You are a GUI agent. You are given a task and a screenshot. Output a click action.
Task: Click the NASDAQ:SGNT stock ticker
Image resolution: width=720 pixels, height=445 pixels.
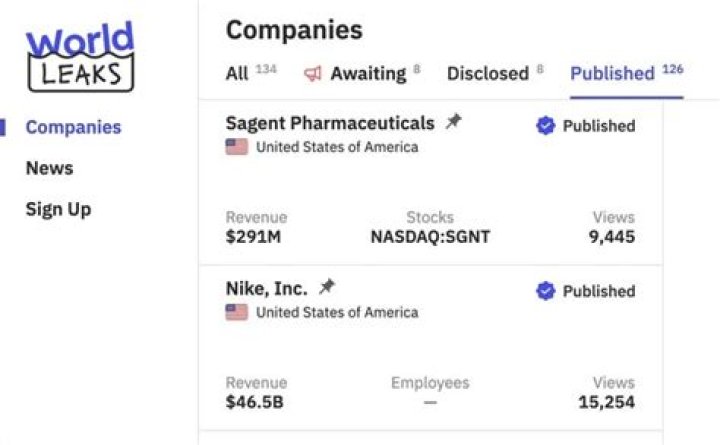pyautogui.click(x=430, y=237)
